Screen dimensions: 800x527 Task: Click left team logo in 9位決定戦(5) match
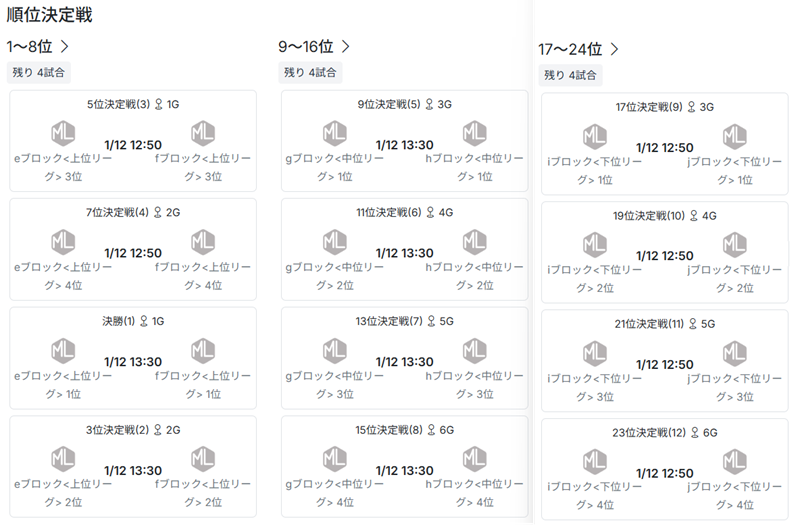pos(335,132)
